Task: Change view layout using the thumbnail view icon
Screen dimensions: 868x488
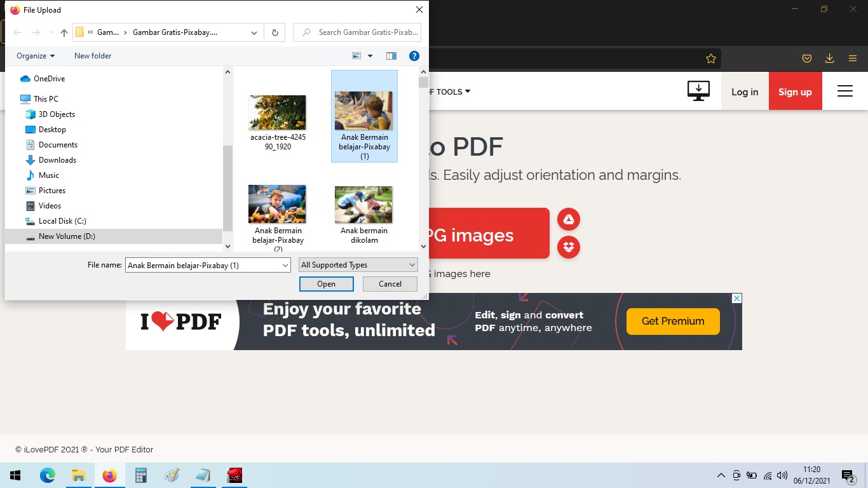Action: [356, 56]
